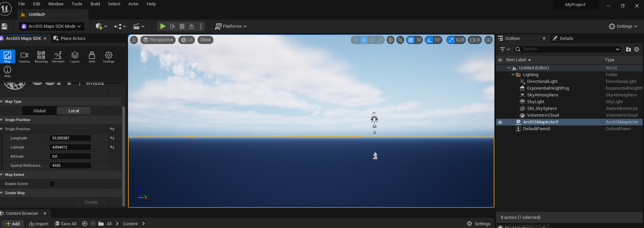Switch Map Type to Global
Viewport: 644px width, 228px height.
pos(40,111)
